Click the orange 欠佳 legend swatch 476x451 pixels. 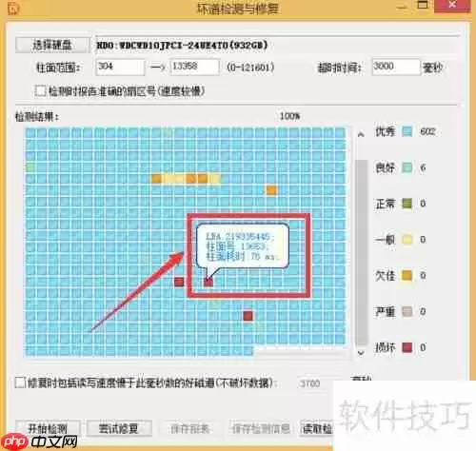[407, 275]
